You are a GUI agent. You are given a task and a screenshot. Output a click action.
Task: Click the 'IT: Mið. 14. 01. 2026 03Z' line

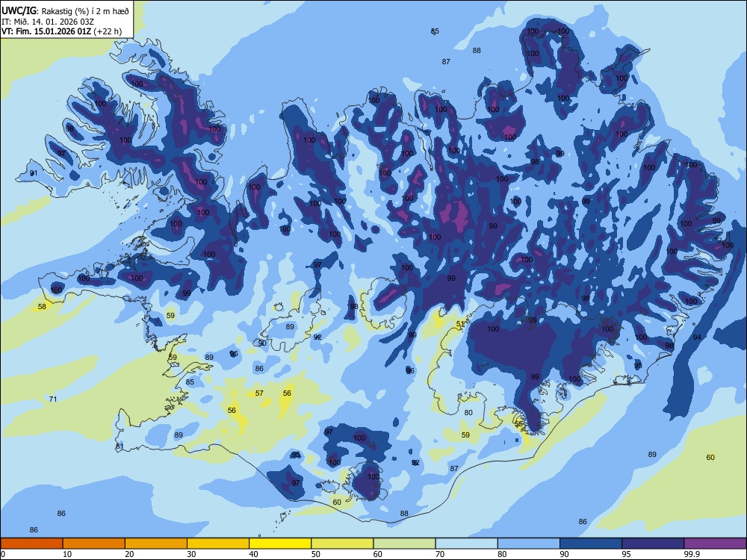pos(47,22)
